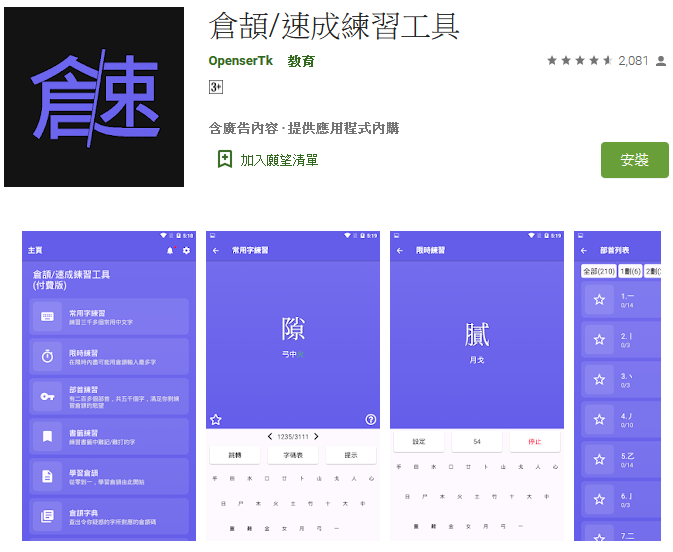Click the stopwatch icon for 限時練習 item

(47, 356)
